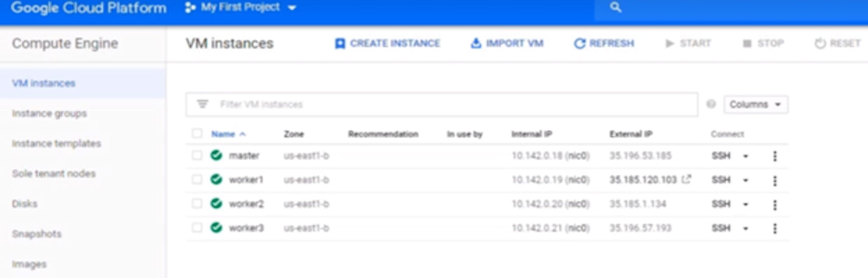868x278 pixels.
Task: Connect via SSH to worker3
Action: 721,228
